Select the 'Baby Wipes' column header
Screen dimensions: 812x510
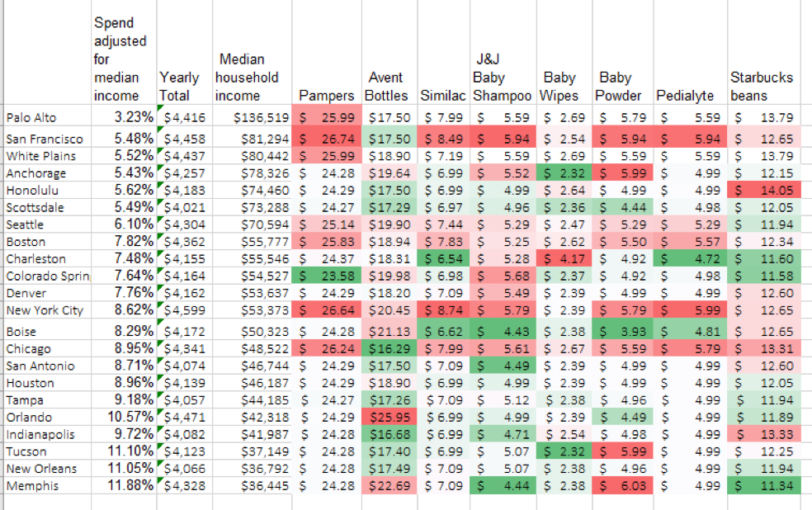point(564,52)
